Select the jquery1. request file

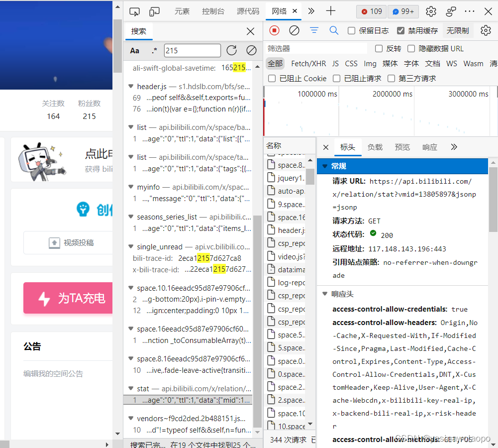click(x=286, y=178)
